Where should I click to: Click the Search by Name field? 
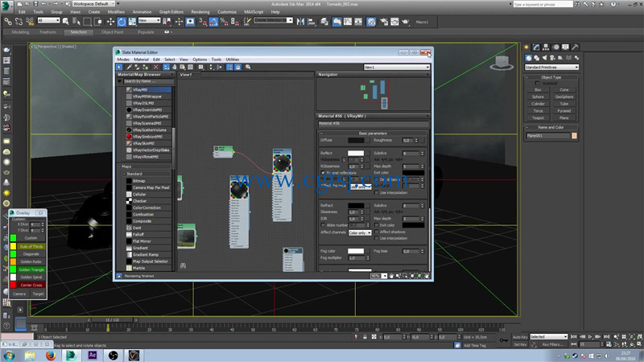148,81
